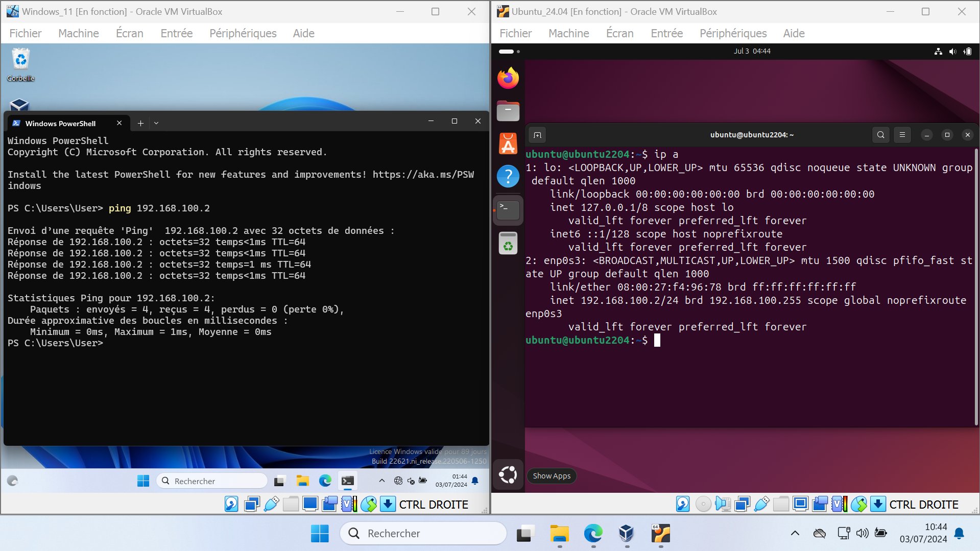Click Terminal in guest Windows taskbar
This screenshot has width=980, height=551.
[348, 481]
